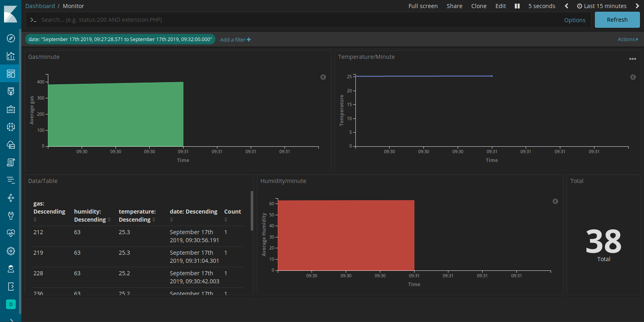Click the red Humidity area series
Image resolution: width=644 pixels, height=322 pixels.
(346, 235)
